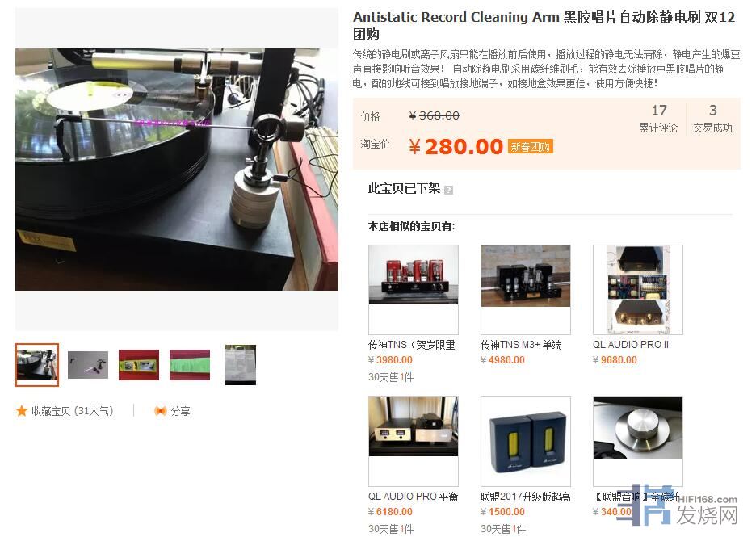Select the third thumbnail with the red box
This screenshot has width=756, height=537.
coord(139,365)
